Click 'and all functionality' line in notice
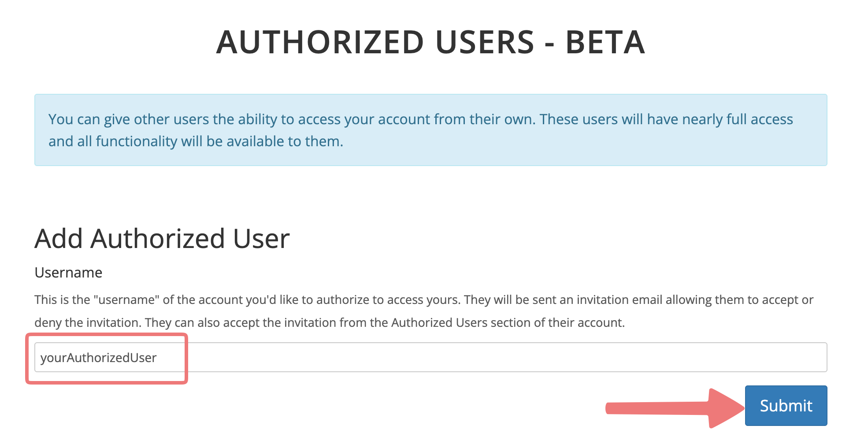This screenshot has width=868, height=444. [113, 141]
